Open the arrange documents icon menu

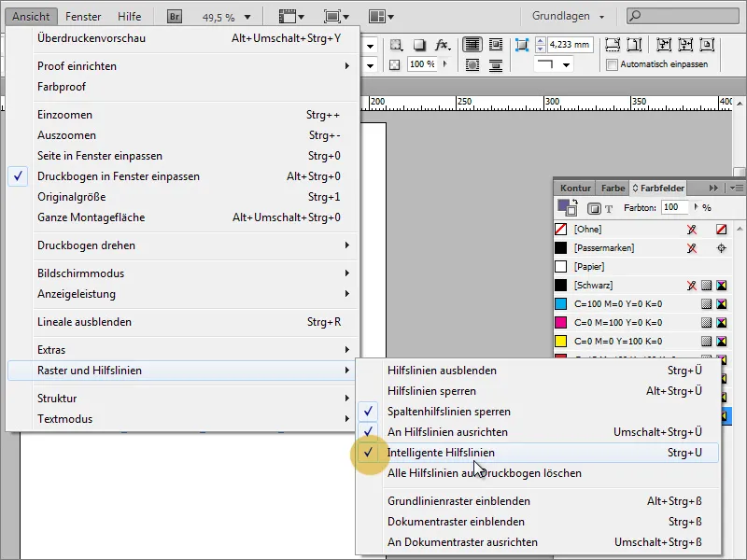(x=381, y=17)
